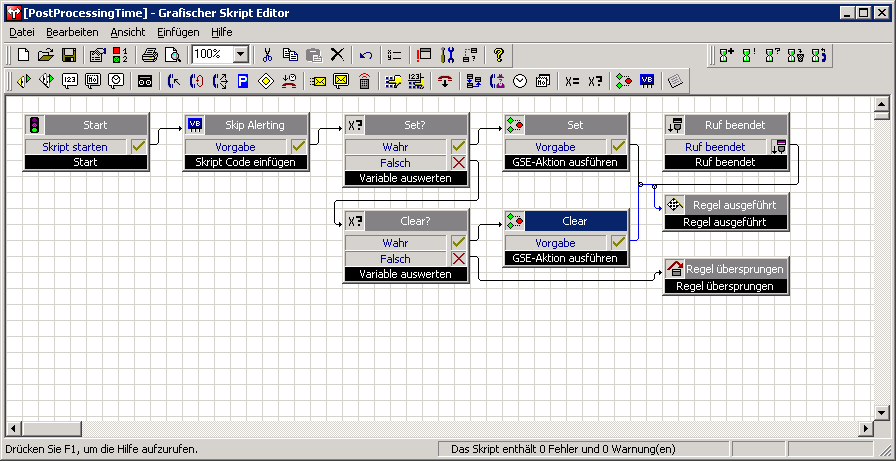
Task: Open the Bearbeiten menu
Action: tap(72, 32)
